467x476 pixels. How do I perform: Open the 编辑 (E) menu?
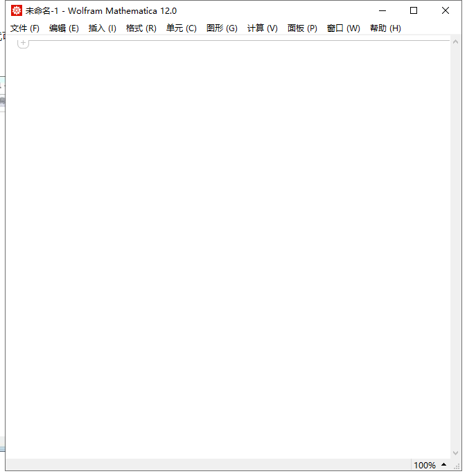pyautogui.click(x=64, y=28)
